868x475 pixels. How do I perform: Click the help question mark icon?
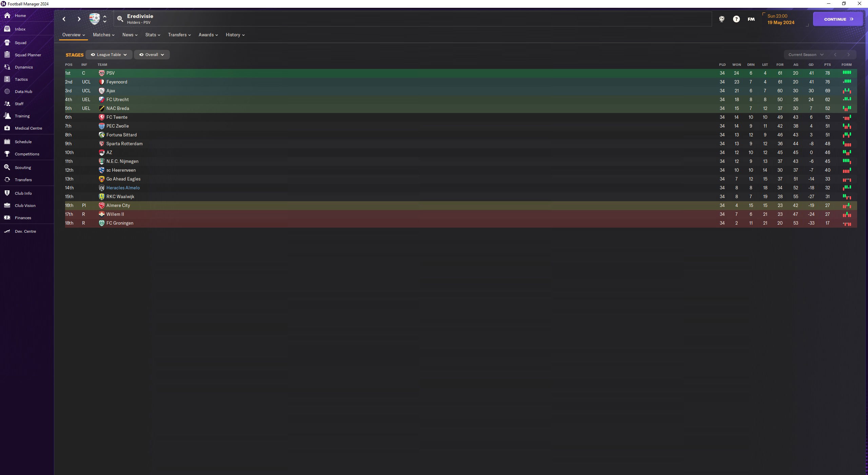click(x=736, y=19)
